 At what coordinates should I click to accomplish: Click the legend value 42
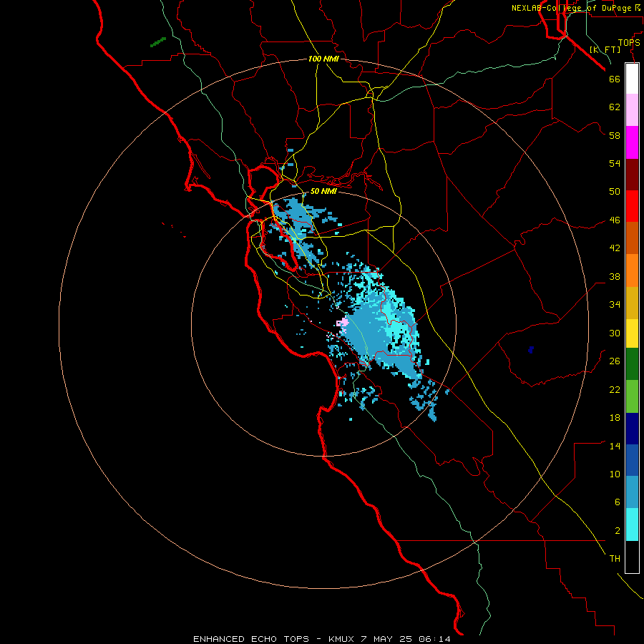point(615,248)
